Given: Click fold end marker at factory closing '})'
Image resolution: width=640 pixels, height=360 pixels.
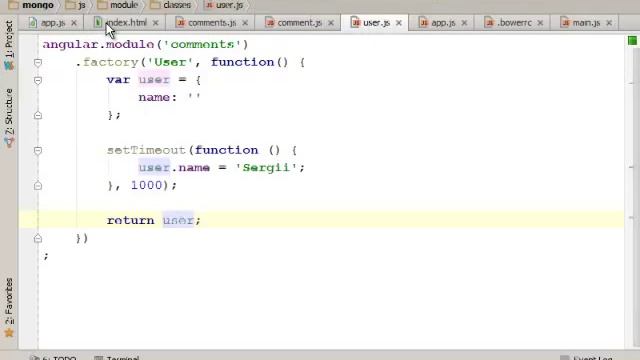Looking at the screenshot, I should pyautogui.click(x=38, y=238).
